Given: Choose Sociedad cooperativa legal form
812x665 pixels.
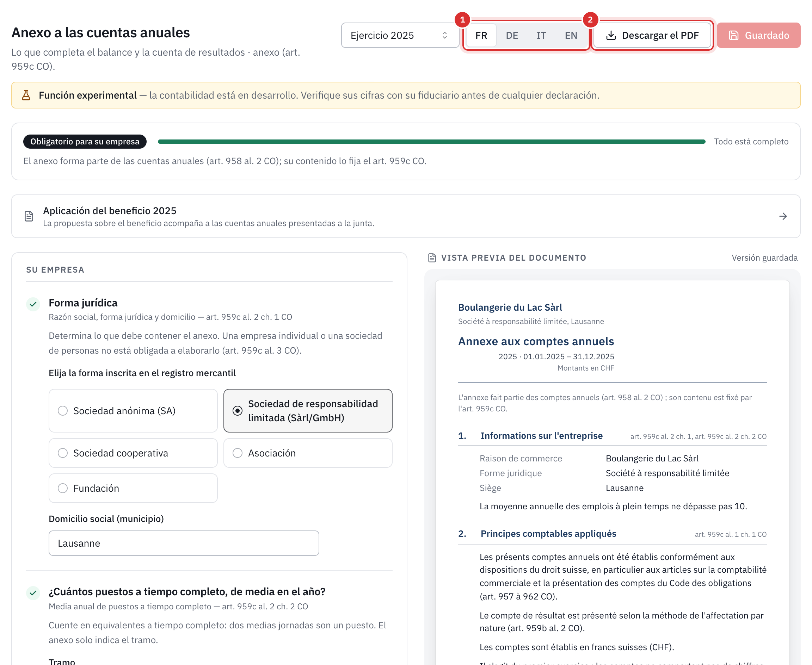Looking at the screenshot, I should click(x=133, y=453).
